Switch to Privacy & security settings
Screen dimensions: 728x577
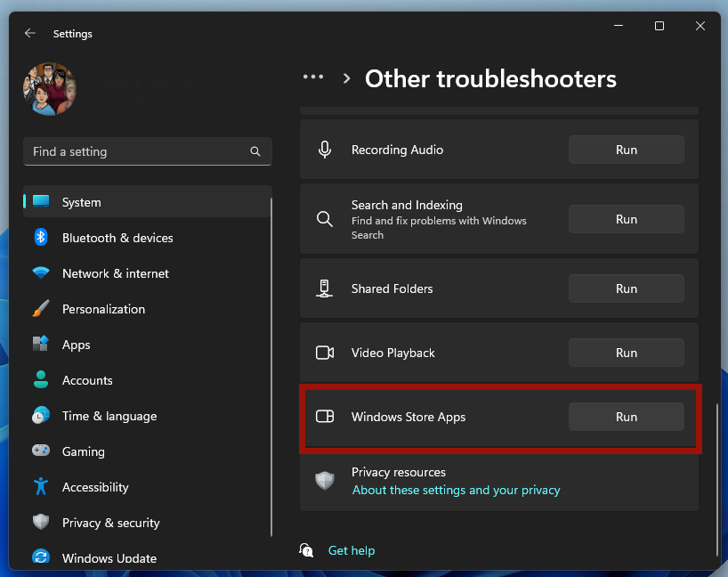[110, 523]
